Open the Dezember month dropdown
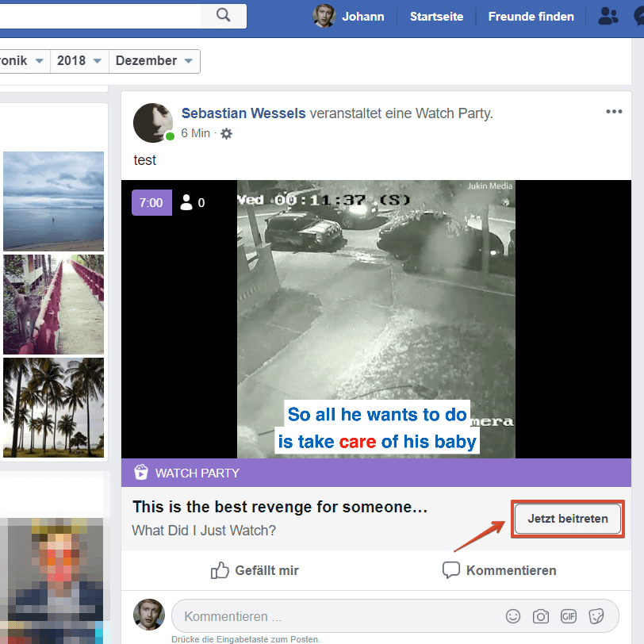This screenshot has height=644, width=644. (x=155, y=61)
